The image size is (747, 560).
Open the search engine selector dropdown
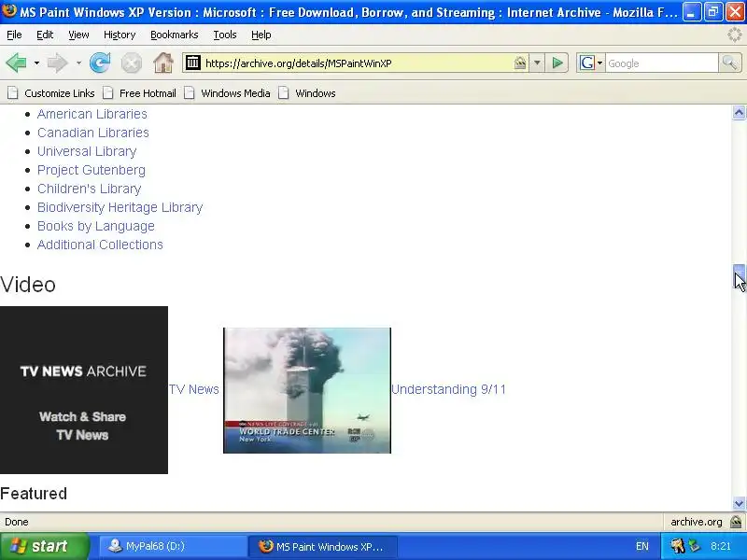(599, 63)
